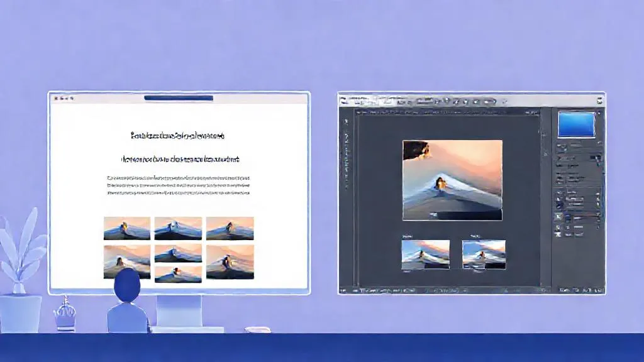Select the left thumbnail below the editor canvas
This screenshot has width=644, height=362.
click(x=426, y=255)
